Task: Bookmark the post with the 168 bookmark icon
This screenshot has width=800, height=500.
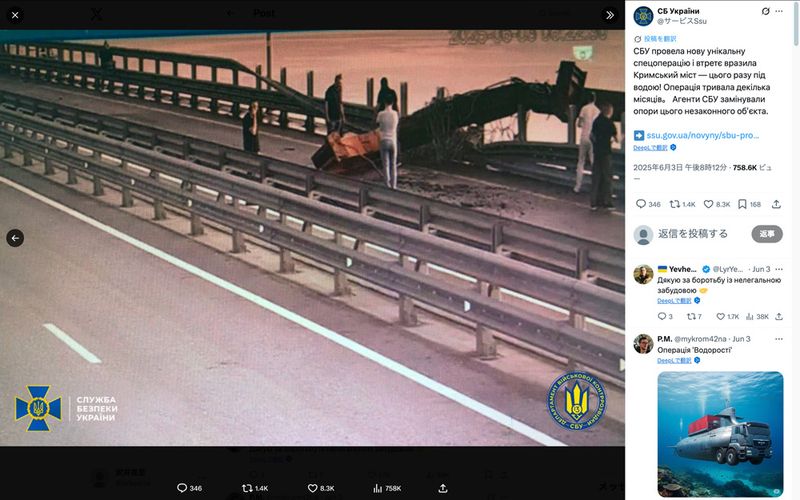Action: [x=749, y=204]
